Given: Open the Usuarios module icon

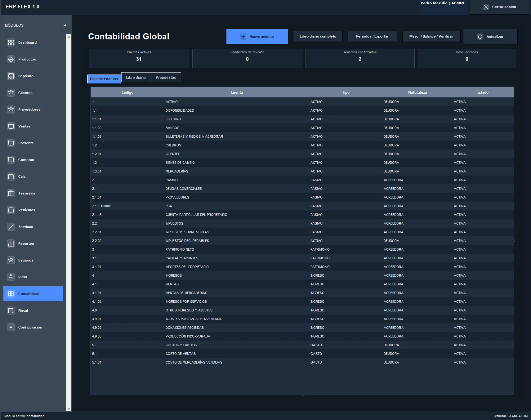Looking at the screenshot, I should [11, 260].
